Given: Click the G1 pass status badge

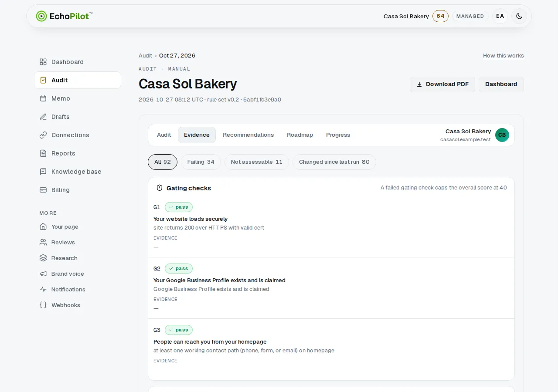Looking at the screenshot, I should [179, 207].
